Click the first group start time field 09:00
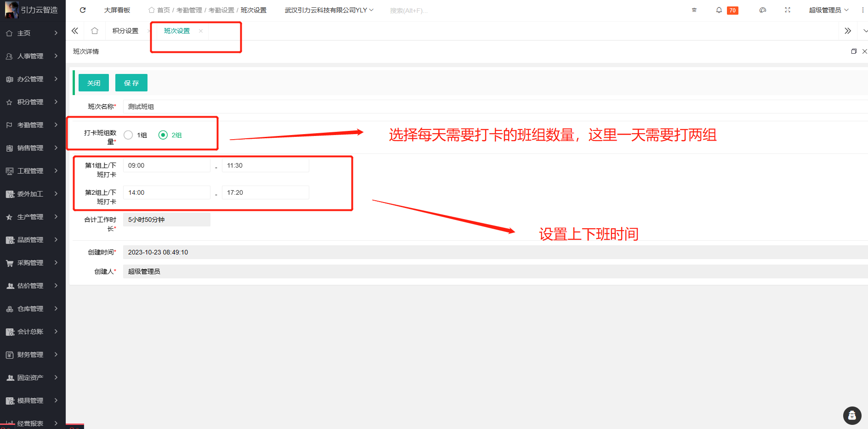 click(166, 165)
